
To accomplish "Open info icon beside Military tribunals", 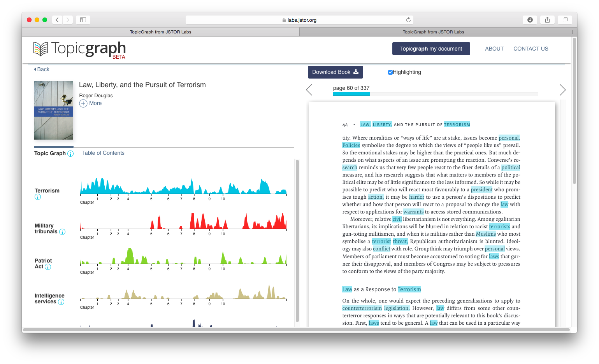I will tap(62, 232).
